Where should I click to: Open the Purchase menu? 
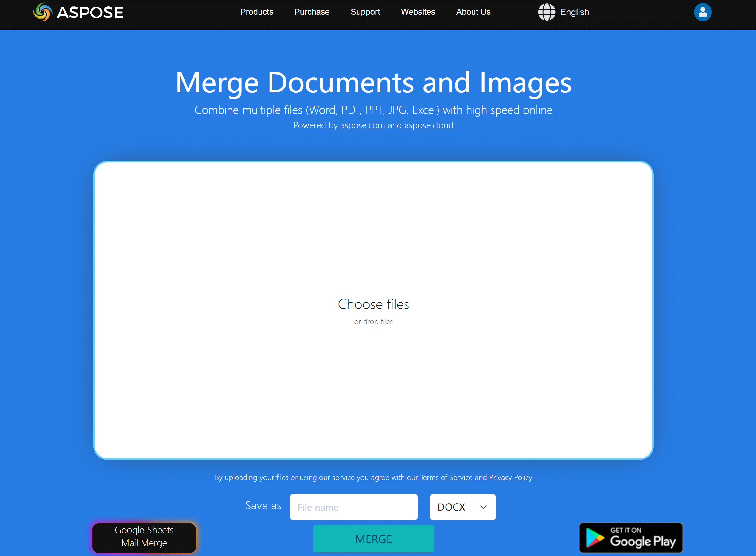click(x=312, y=12)
